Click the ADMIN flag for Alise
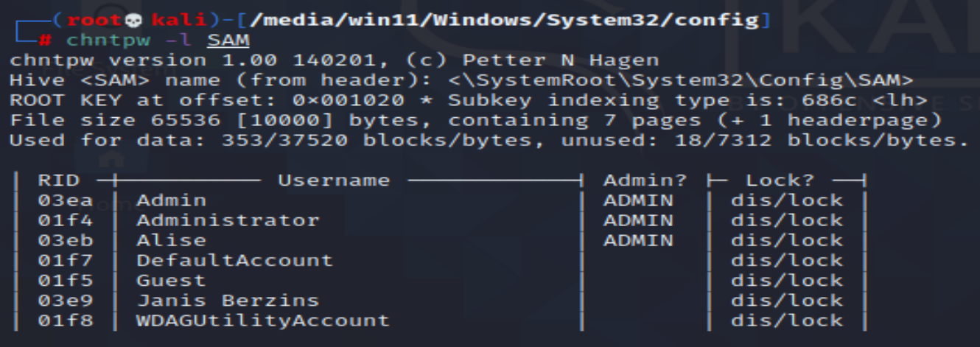This screenshot has height=347, width=980. (638, 240)
